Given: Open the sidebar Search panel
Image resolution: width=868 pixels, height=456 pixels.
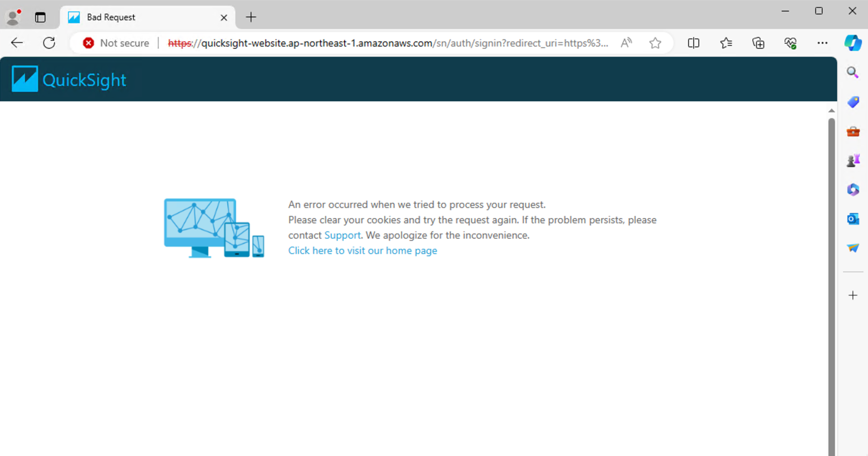Looking at the screenshot, I should pos(853,72).
